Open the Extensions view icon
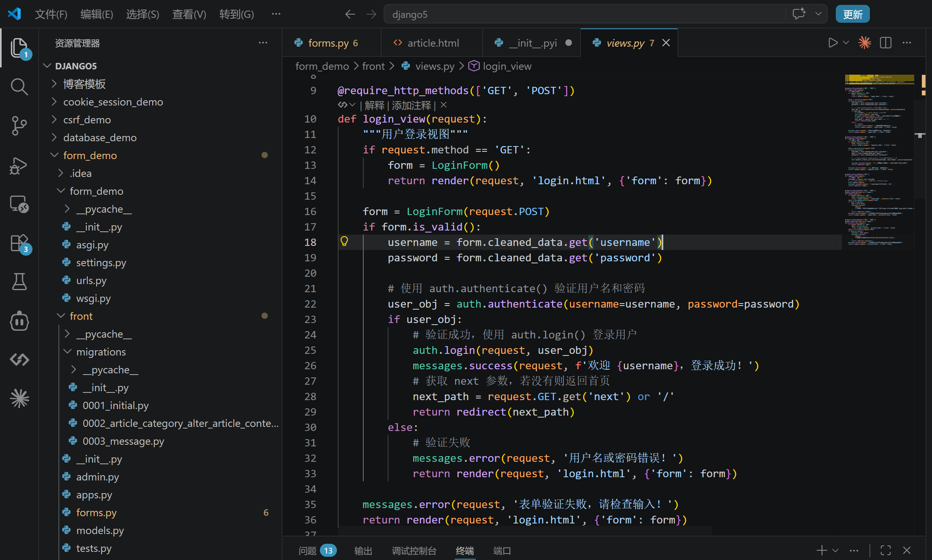The image size is (932, 560). [19, 243]
